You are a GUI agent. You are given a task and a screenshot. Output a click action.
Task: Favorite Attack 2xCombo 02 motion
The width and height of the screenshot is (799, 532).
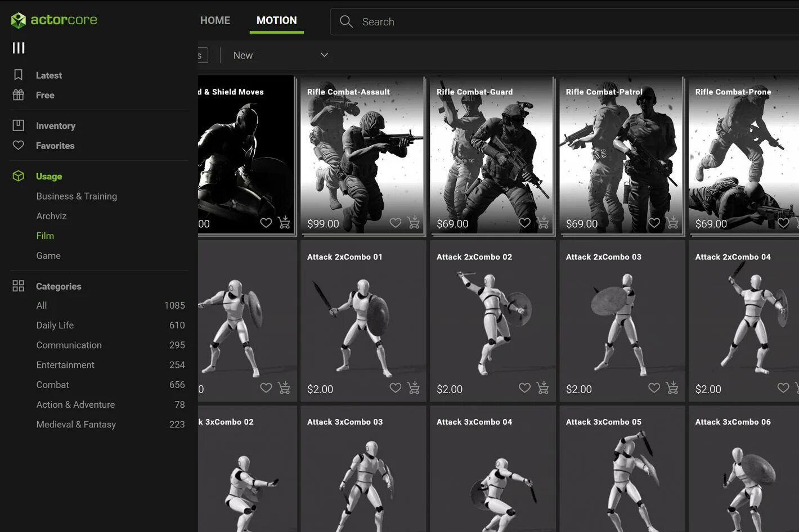click(525, 387)
